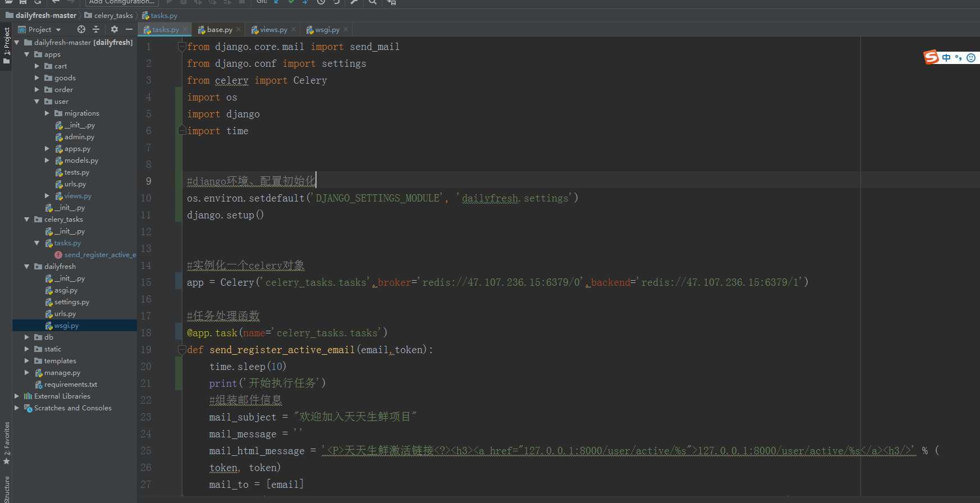Place cursor on django.setup() line
The height and width of the screenshot is (503, 980).
226,215
